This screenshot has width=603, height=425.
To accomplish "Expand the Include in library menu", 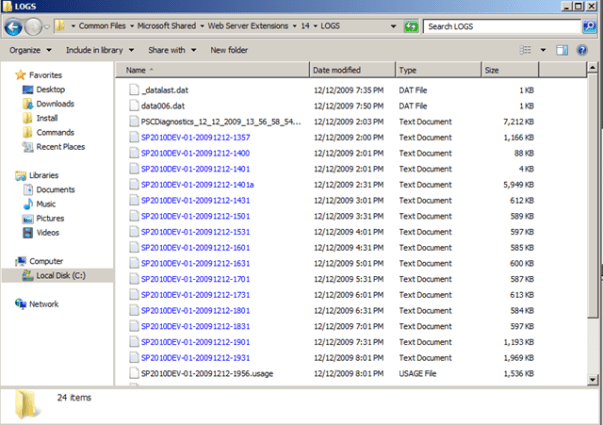I will click(99, 49).
